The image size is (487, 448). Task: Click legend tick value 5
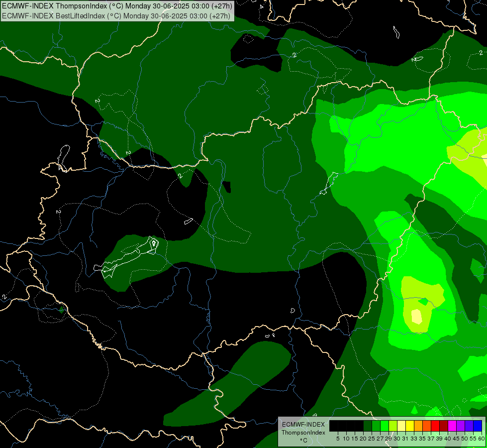(x=338, y=439)
